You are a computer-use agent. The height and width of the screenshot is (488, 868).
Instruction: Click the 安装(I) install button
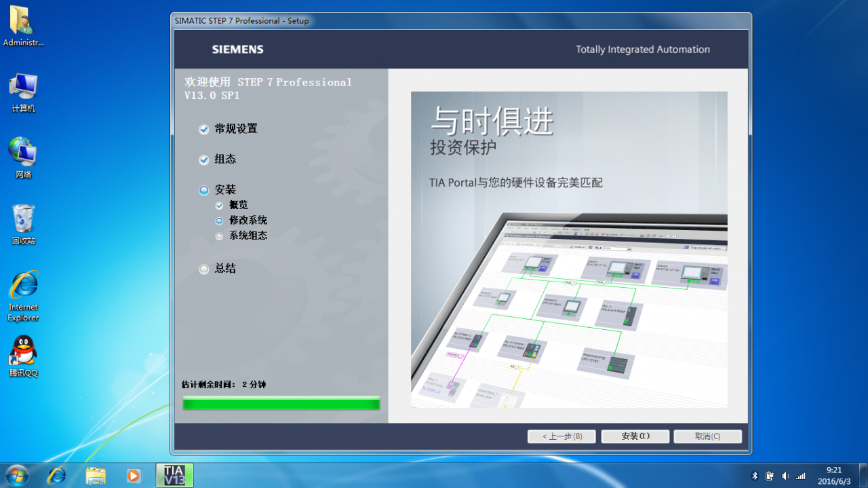[x=635, y=436]
